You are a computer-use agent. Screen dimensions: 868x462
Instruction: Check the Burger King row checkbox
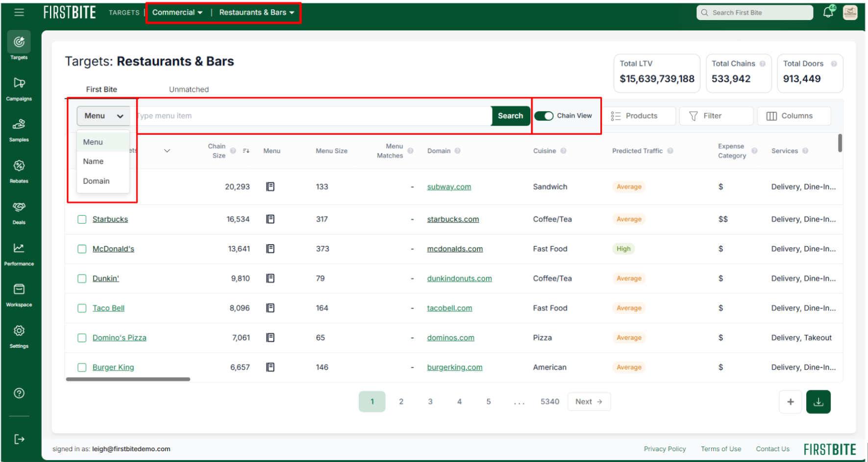pos(82,367)
